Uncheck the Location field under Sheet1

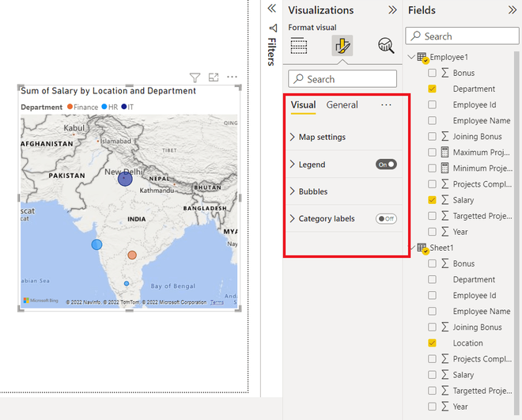click(432, 342)
